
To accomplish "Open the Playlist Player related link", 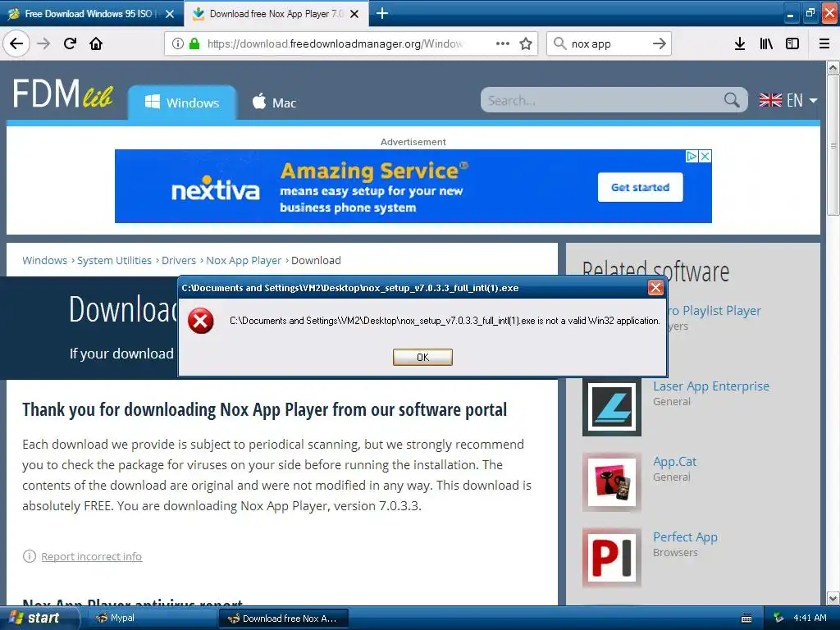I will (x=714, y=311).
